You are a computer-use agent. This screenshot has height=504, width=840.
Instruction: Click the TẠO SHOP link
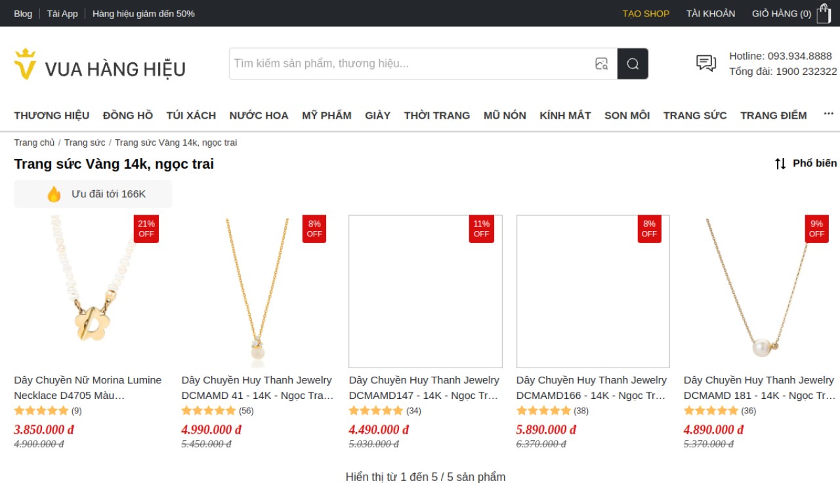point(646,13)
